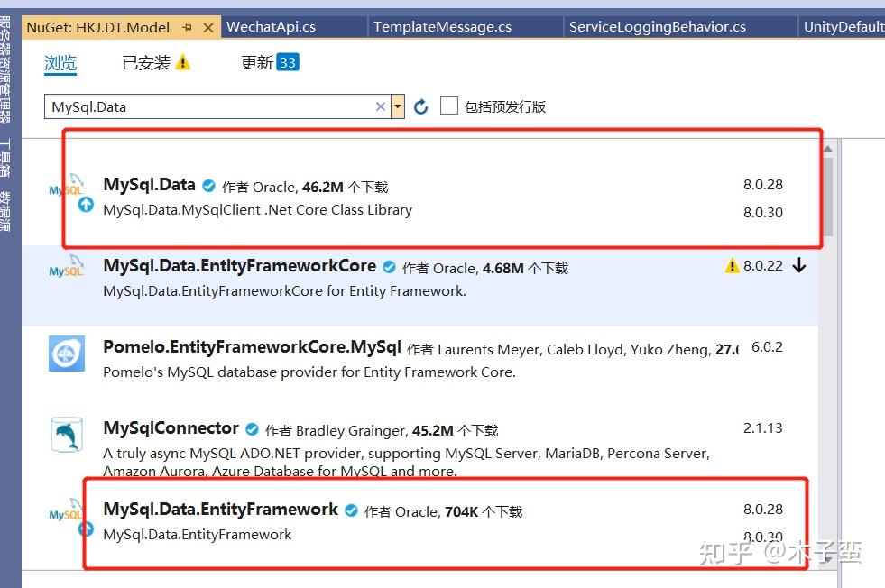Screen dimensions: 885x588
Task: Close the NuGet: HKJ.DT.Model tab
Action: [208, 27]
